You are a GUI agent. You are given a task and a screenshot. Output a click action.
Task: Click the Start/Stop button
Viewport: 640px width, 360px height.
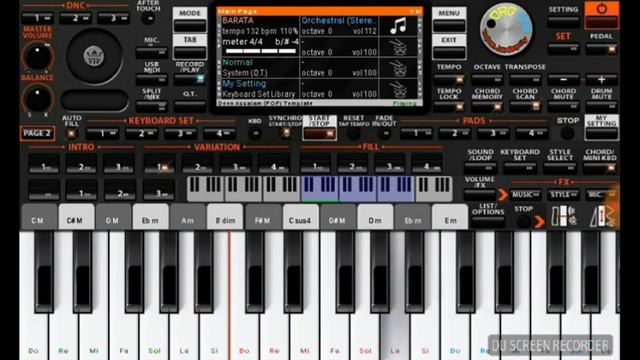[320, 128]
